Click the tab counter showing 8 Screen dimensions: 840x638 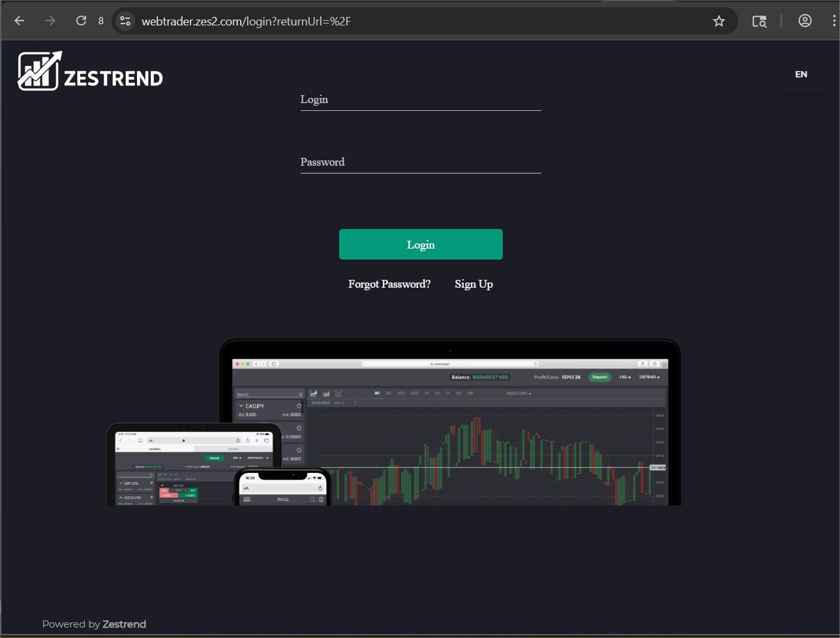coord(101,20)
